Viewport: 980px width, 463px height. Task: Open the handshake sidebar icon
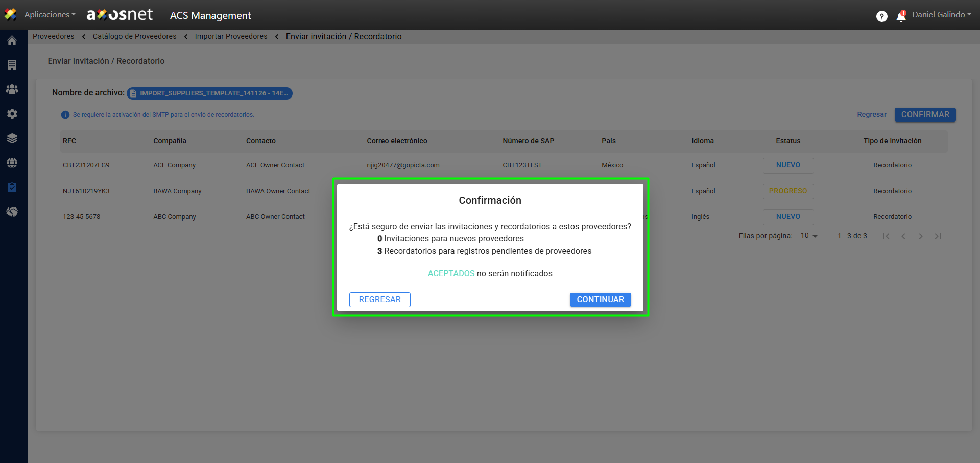click(x=12, y=212)
